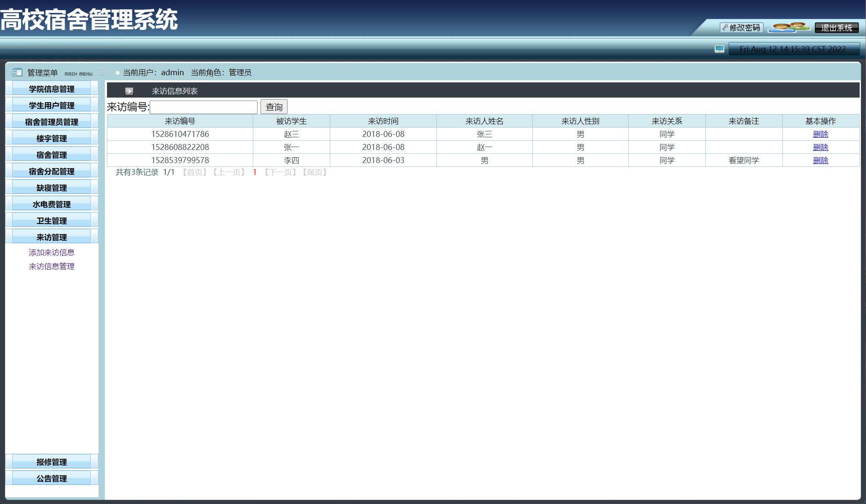Delete the visit record for 赵三

point(820,134)
